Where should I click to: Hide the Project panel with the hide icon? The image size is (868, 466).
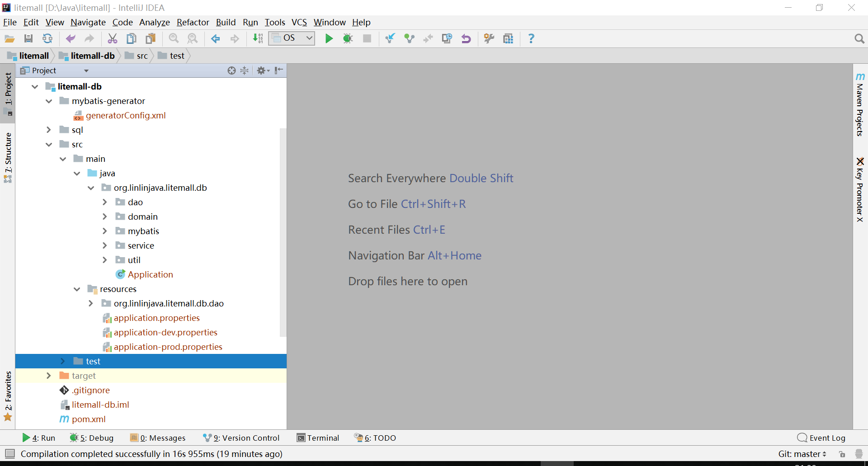tap(279, 70)
